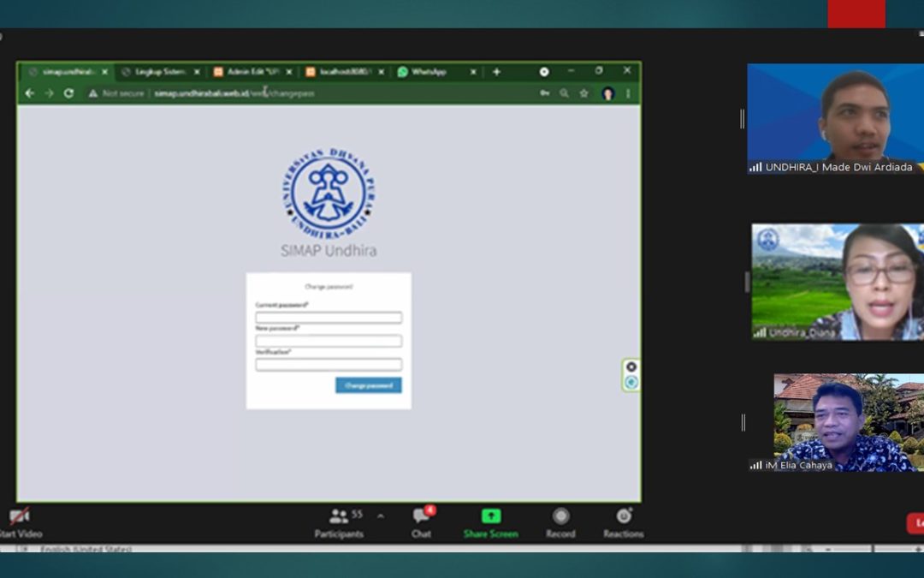This screenshot has width=924, height=578.
Task: Close the localhost:8080 tab
Action: pyautogui.click(x=382, y=72)
